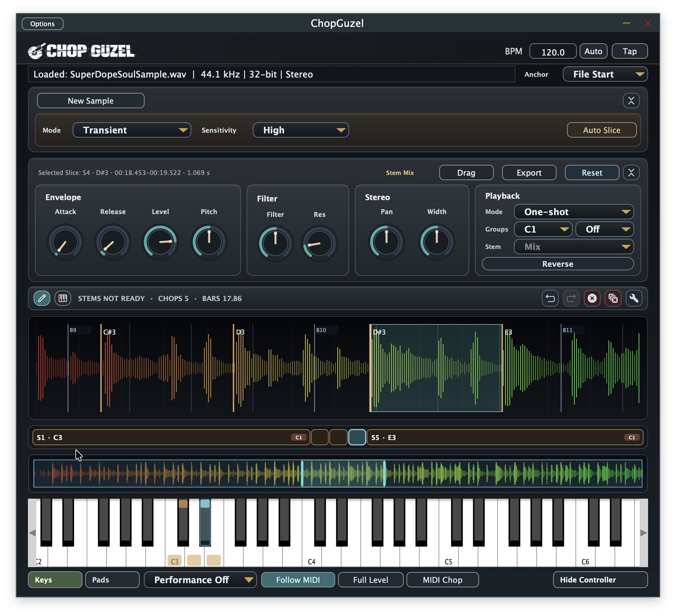This screenshot has width=676, height=616.
Task: Switch to the piano keys view icon
Action: tap(63, 298)
